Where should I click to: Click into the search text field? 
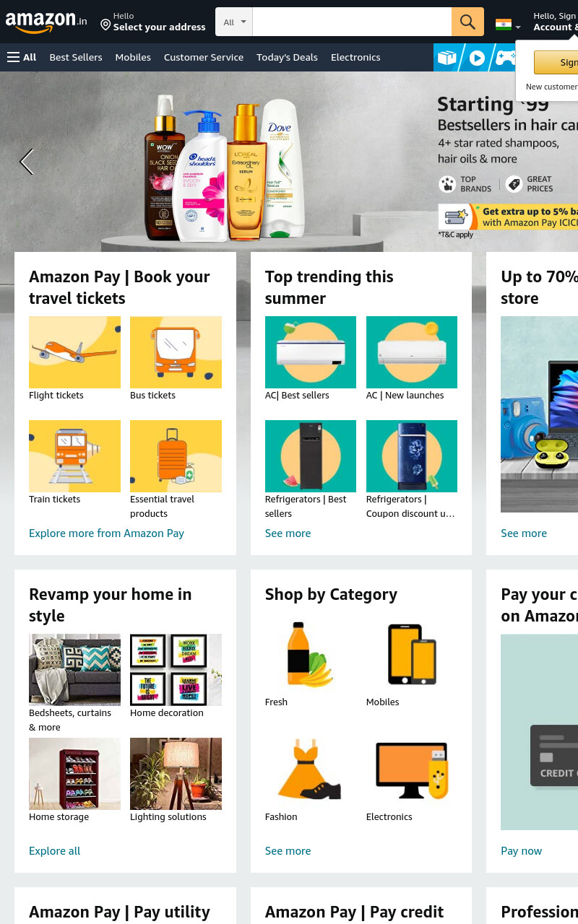click(352, 22)
